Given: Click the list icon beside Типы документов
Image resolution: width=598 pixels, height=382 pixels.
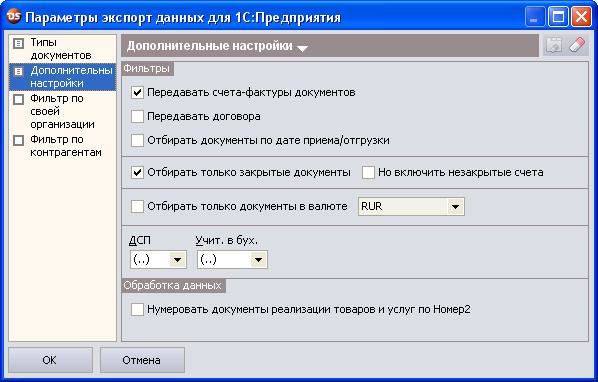Looking at the screenshot, I should click(18, 43).
